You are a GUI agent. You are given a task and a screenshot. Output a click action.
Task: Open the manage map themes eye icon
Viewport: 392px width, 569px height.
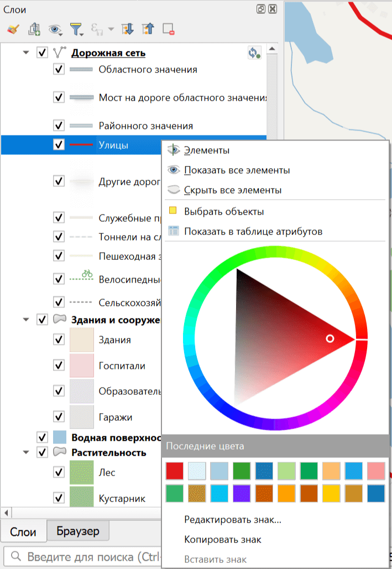coord(55,29)
